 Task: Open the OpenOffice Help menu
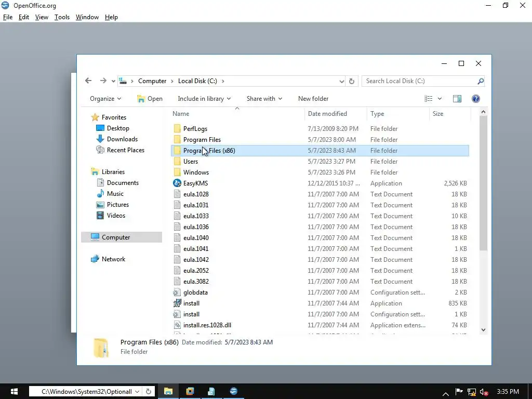coord(111,17)
